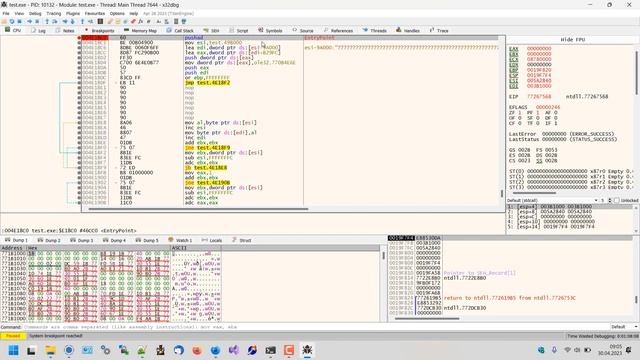Select the Watch 1 tab
Screen dimensions: 640x360
tap(180, 240)
